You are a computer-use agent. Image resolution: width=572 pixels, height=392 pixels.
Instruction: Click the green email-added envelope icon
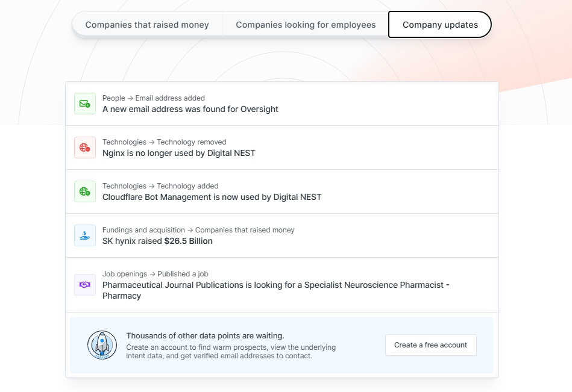point(85,104)
